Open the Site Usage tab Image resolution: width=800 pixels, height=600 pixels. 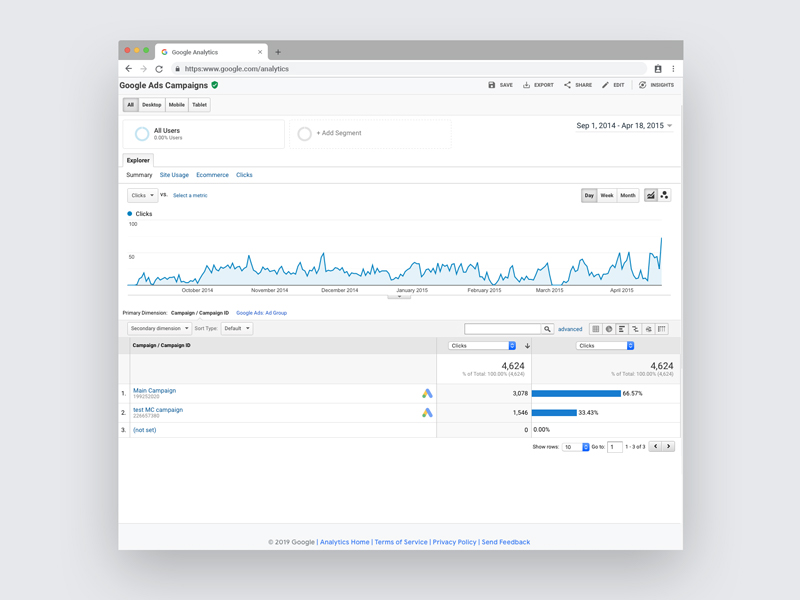coord(174,175)
